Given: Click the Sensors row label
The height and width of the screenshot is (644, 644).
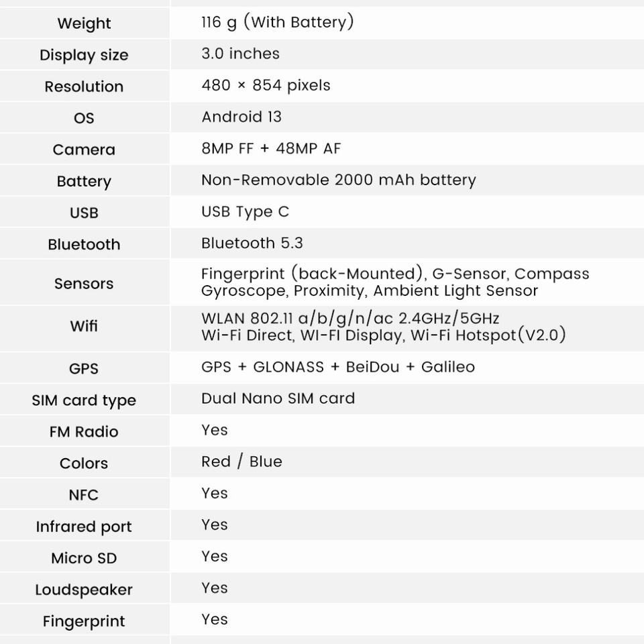Looking at the screenshot, I should point(84,284).
